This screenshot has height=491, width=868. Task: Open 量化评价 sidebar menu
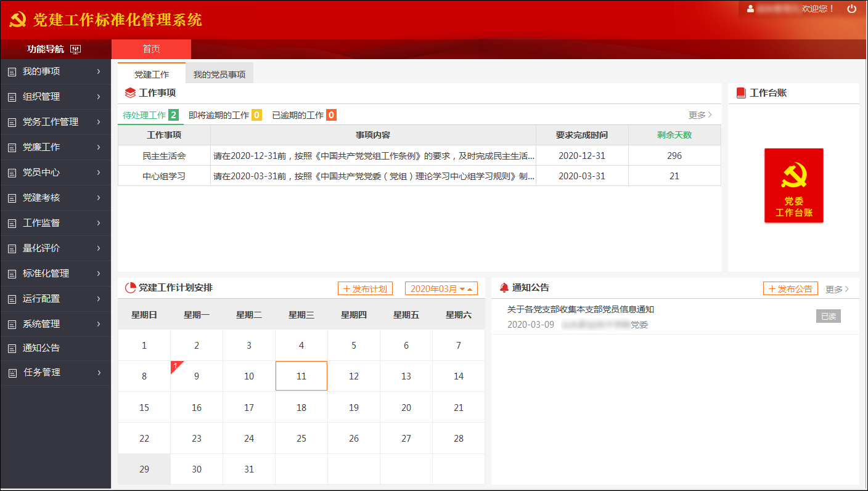[x=55, y=248]
